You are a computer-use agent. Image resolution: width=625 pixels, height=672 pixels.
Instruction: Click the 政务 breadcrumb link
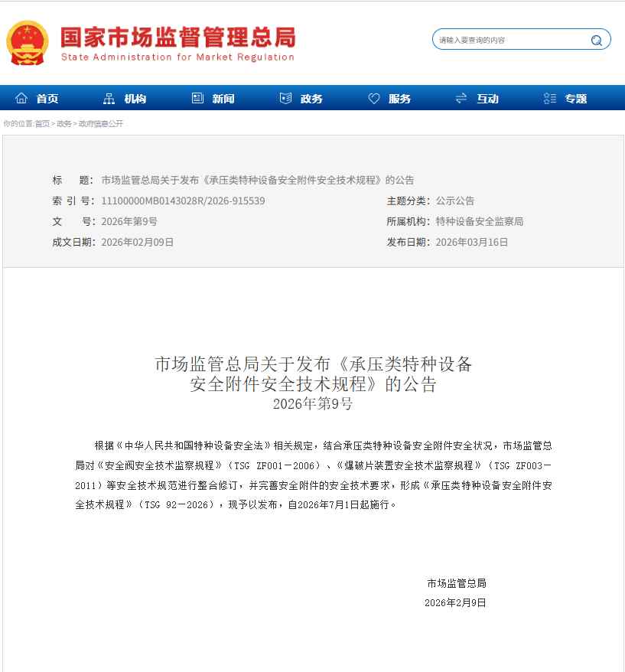click(64, 123)
